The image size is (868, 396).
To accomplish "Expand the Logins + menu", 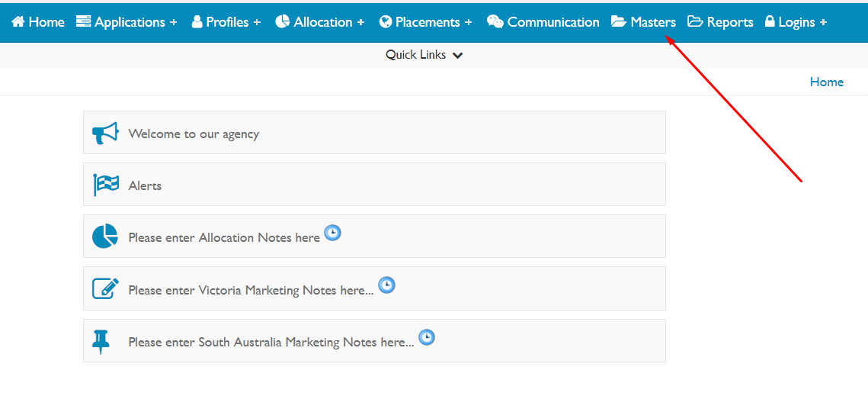I will (796, 22).
